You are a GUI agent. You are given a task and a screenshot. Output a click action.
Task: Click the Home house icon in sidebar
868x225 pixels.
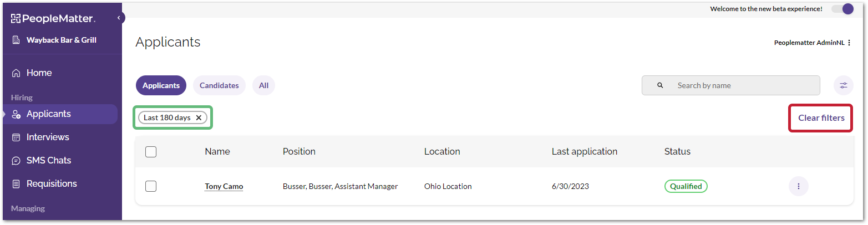click(x=16, y=73)
